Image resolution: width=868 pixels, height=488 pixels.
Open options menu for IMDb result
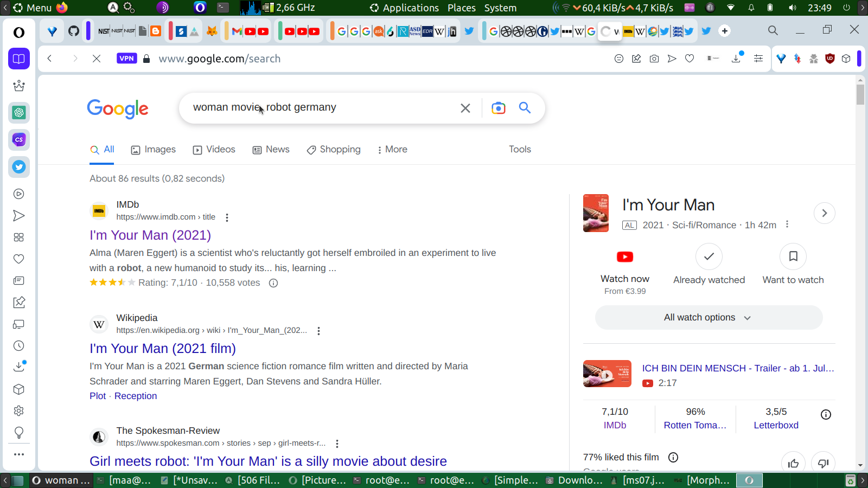point(227,217)
